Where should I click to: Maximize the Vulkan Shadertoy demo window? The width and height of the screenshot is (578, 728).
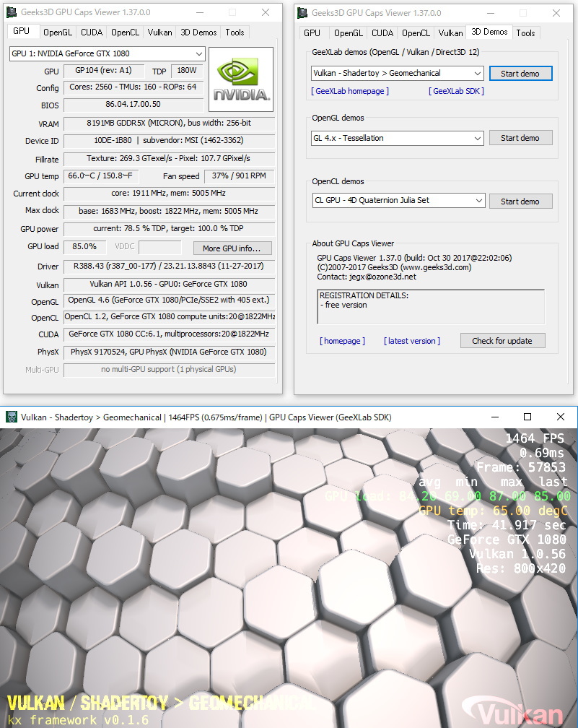[527, 417]
